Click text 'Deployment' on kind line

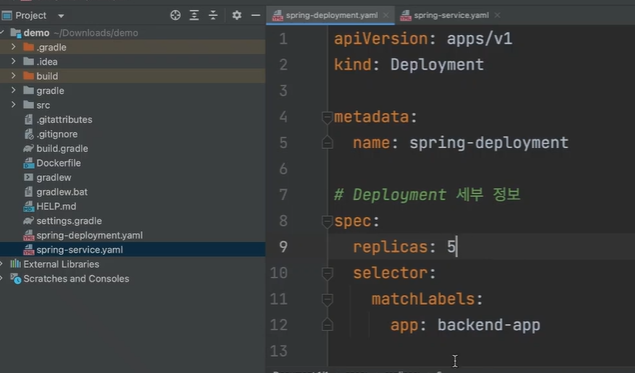[x=437, y=65]
